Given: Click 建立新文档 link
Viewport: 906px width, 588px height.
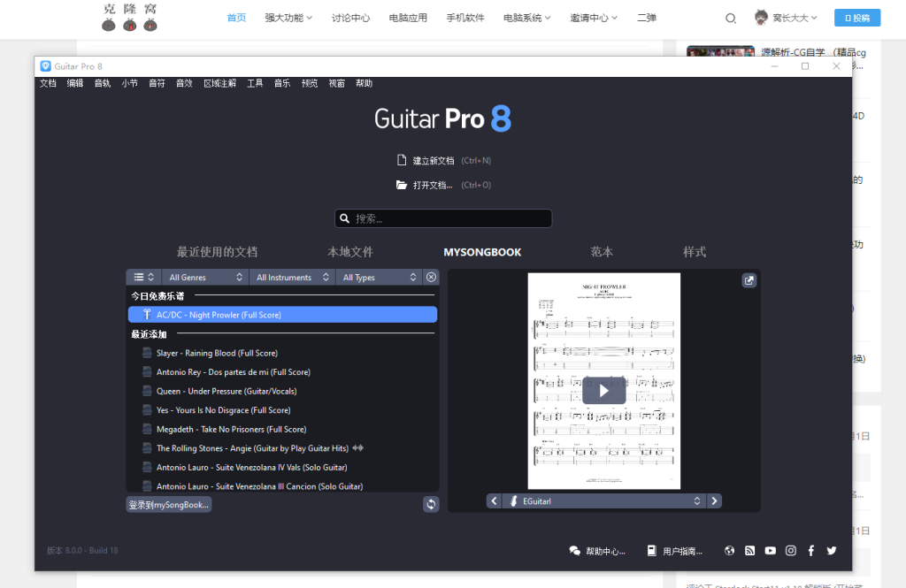Looking at the screenshot, I should point(434,161).
